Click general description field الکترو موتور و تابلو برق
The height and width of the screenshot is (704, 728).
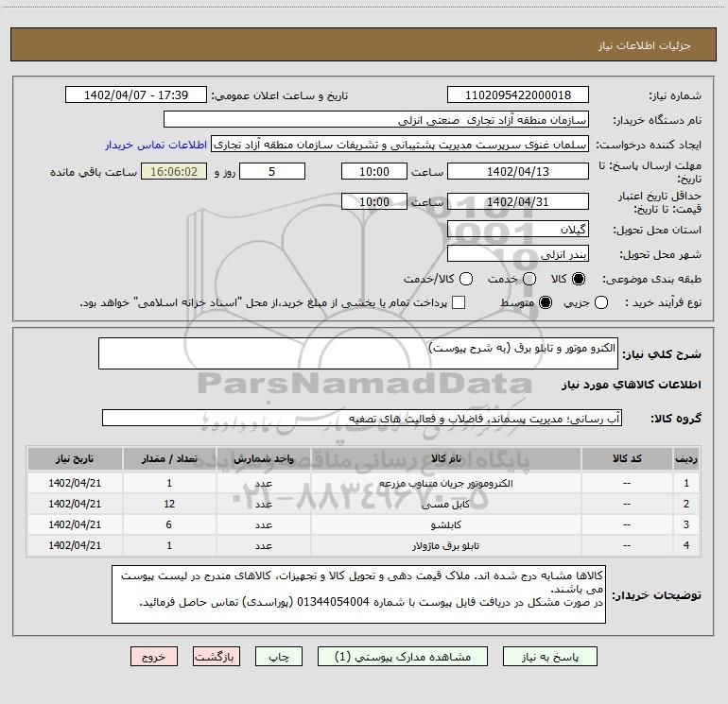click(358, 353)
